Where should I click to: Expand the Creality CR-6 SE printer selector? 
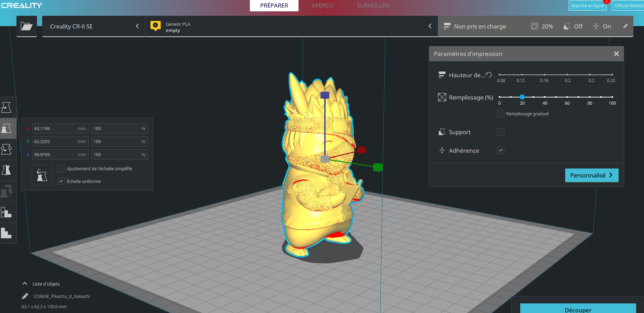pyautogui.click(x=94, y=26)
